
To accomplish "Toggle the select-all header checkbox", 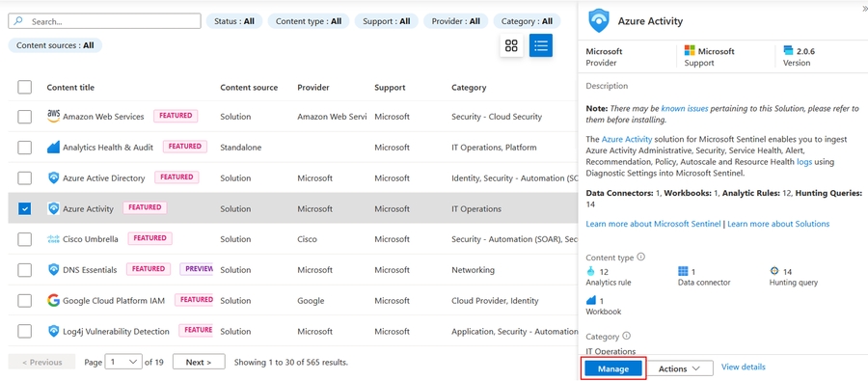I will click(24, 87).
